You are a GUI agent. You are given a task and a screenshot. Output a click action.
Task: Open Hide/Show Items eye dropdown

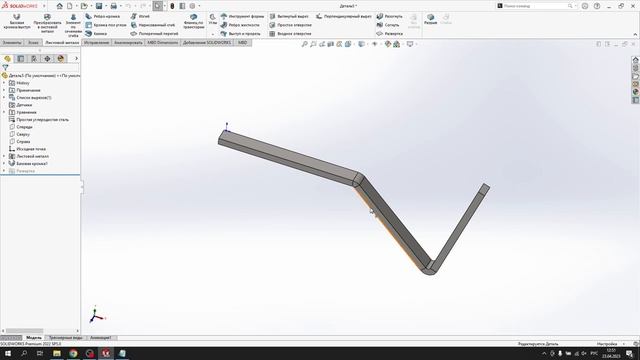[375, 44]
